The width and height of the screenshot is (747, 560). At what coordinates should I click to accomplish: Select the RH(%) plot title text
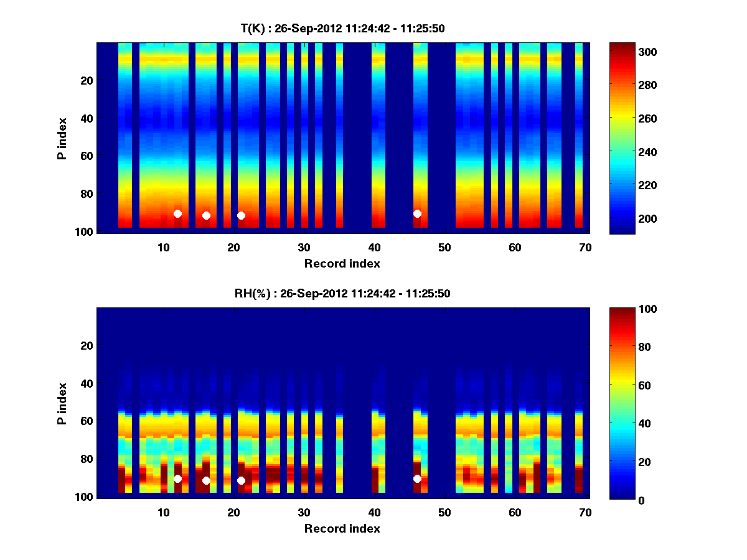click(342, 293)
